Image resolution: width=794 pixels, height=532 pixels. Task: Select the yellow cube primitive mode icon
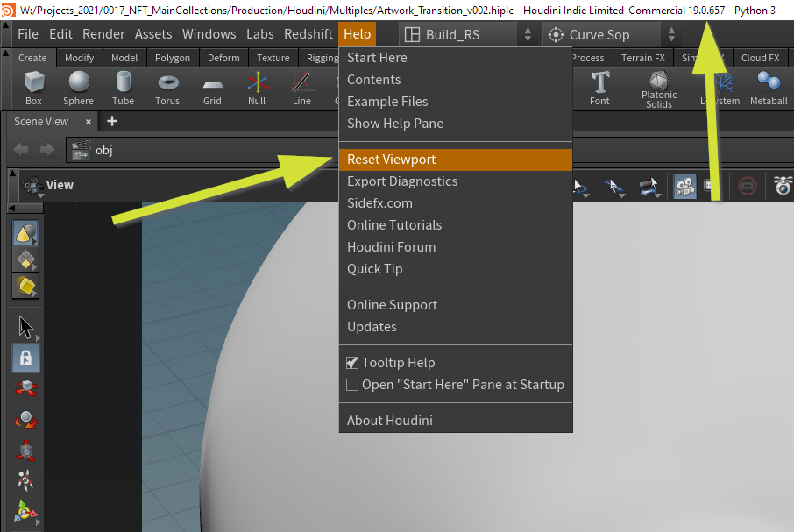25,287
